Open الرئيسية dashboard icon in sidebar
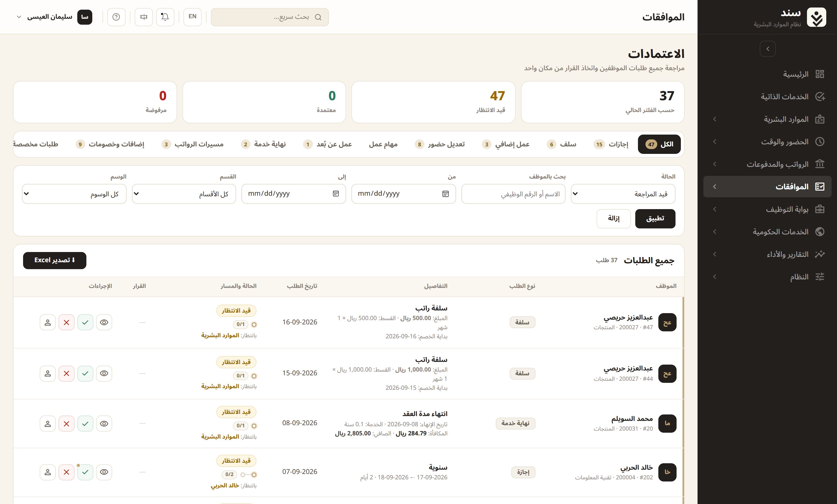Image resolution: width=837 pixels, height=504 pixels. [x=820, y=74]
